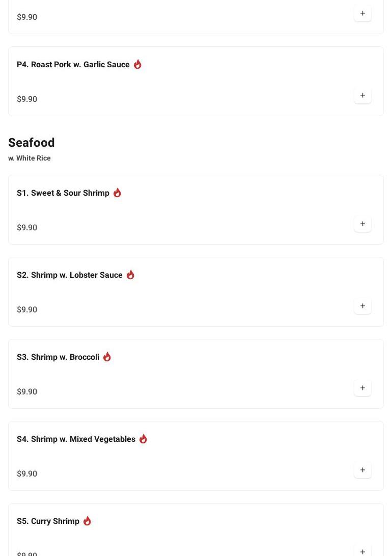Select S2. Shrimp w. Lobster Sauce title

tap(70, 275)
